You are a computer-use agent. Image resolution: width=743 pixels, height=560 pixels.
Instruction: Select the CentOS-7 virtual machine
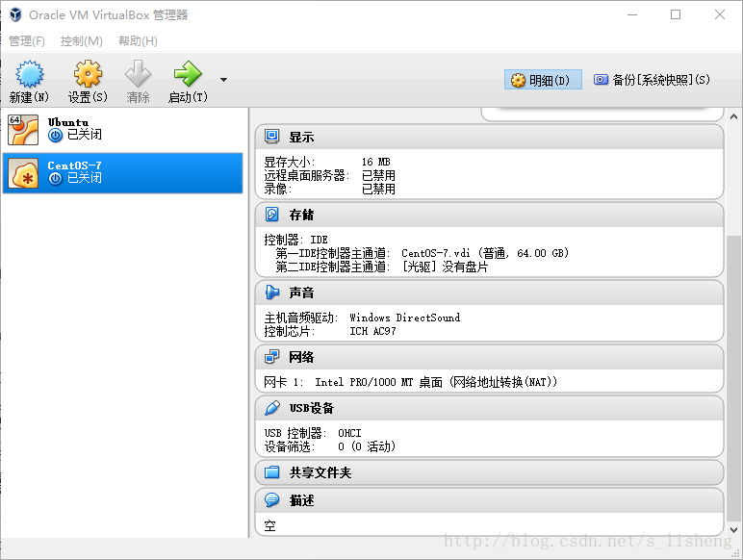pos(123,173)
